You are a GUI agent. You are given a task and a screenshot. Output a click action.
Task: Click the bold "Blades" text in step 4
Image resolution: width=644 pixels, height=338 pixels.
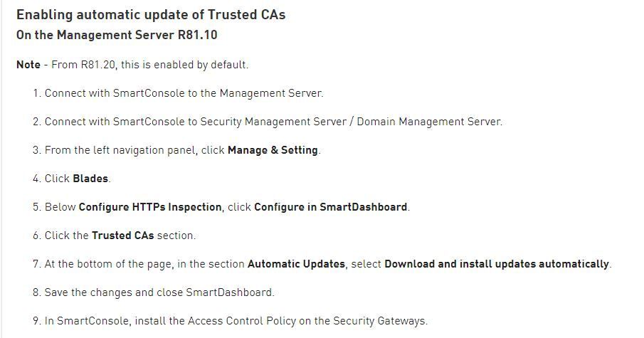[91, 179]
